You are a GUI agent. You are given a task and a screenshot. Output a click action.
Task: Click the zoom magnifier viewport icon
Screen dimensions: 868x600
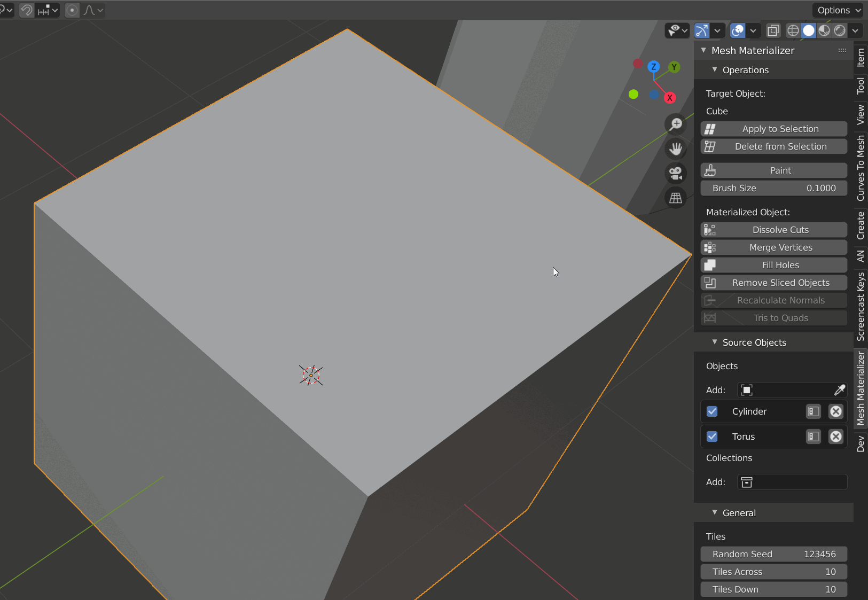tap(676, 124)
